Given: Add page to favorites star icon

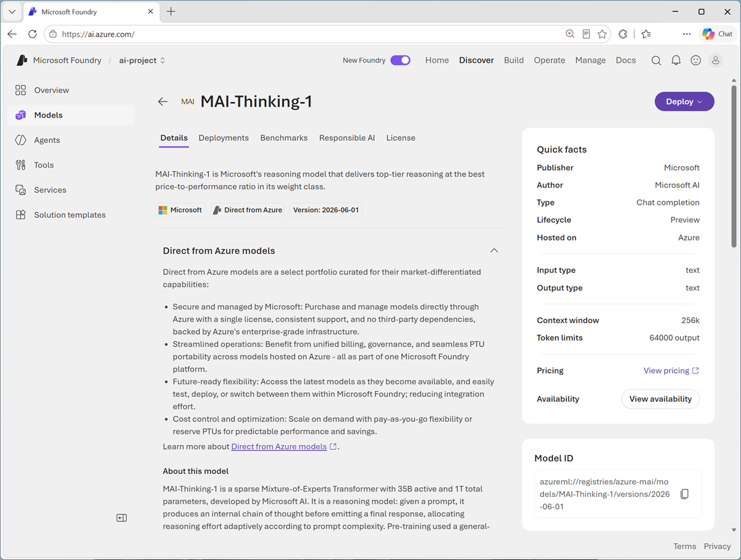Looking at the screenshot, I should click(602, 35).
